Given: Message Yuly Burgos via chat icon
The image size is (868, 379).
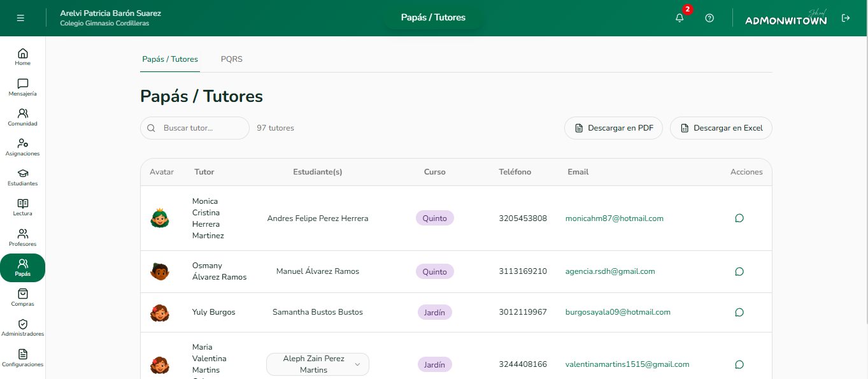Looking at the screenshot, I should click(x=739, y=312).
